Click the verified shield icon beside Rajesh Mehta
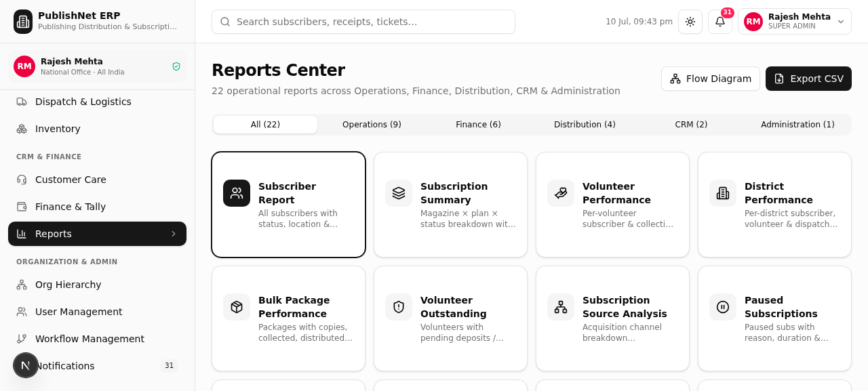The height and width of the screenshot is (391, 868). tap(176, 66)
